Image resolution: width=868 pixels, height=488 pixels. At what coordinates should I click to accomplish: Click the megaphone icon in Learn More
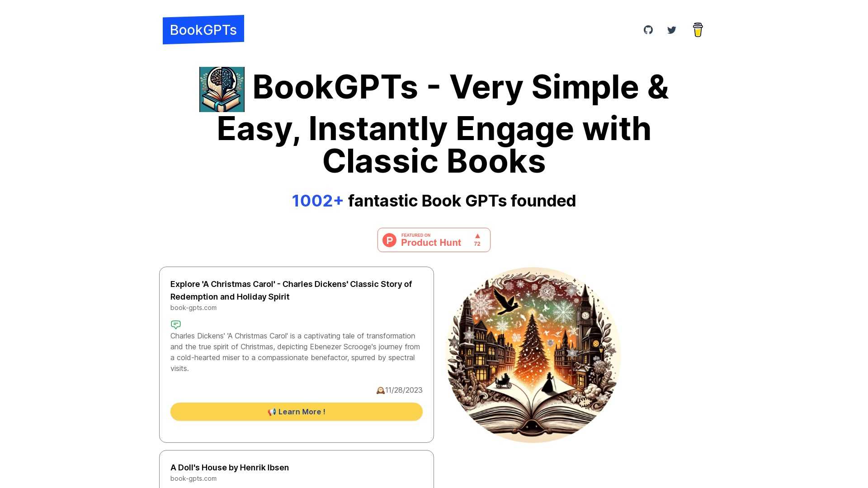pyautogui.click(x=272, y=412)
